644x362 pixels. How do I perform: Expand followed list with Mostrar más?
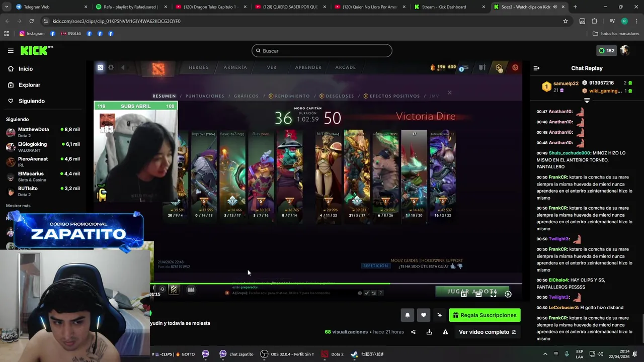(x=18, y=206)
